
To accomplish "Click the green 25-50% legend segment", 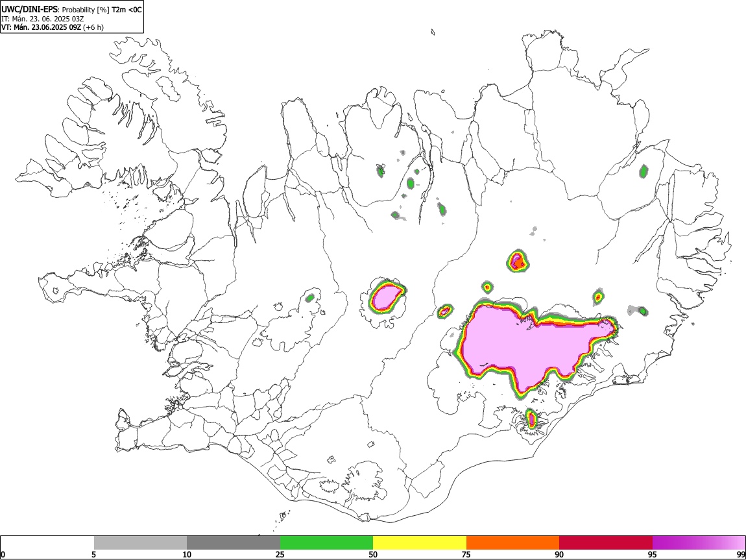I will pyautogui.click(x=326, y=543).
